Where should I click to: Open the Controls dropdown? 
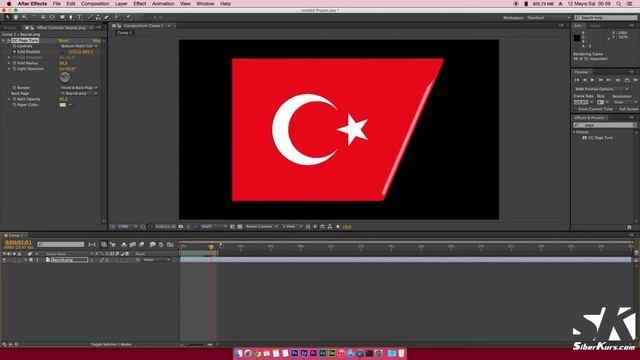(79, 46)
